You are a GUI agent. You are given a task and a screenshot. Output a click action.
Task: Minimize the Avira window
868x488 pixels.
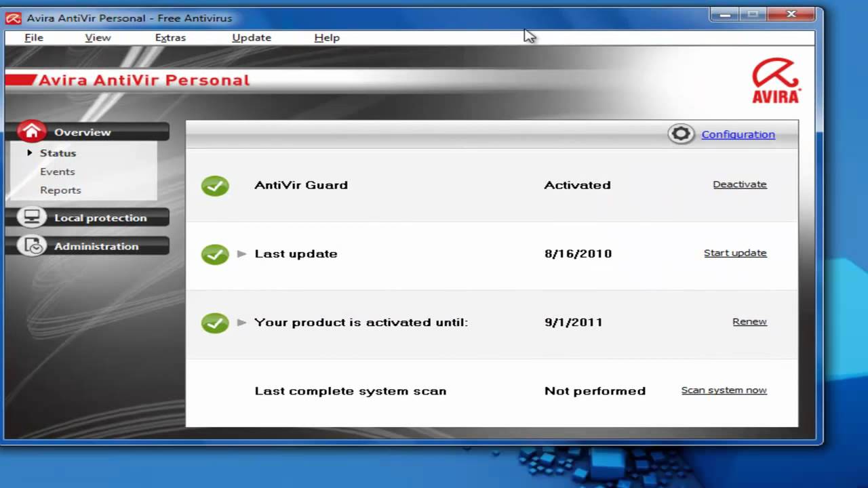pos(724,14)
